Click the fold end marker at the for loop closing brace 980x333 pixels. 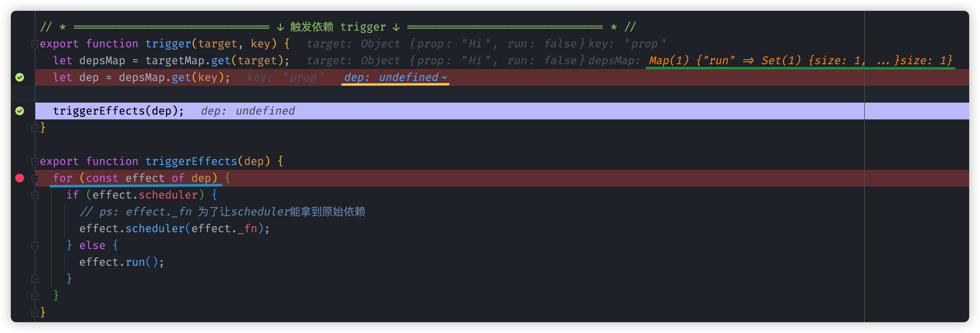[34, 296]
